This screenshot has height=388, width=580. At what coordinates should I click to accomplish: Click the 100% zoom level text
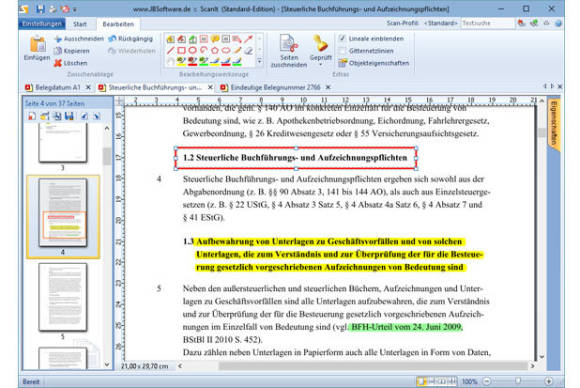click(x=469, y=381)
